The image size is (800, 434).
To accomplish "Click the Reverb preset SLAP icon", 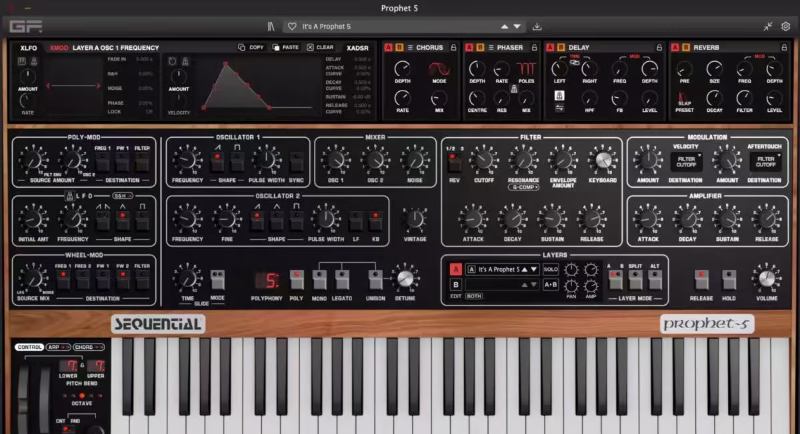I will 684,98.
